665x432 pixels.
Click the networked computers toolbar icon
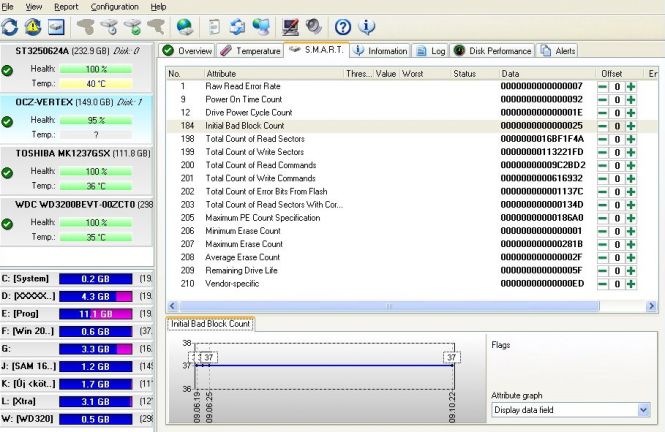(x=261, y=27)
